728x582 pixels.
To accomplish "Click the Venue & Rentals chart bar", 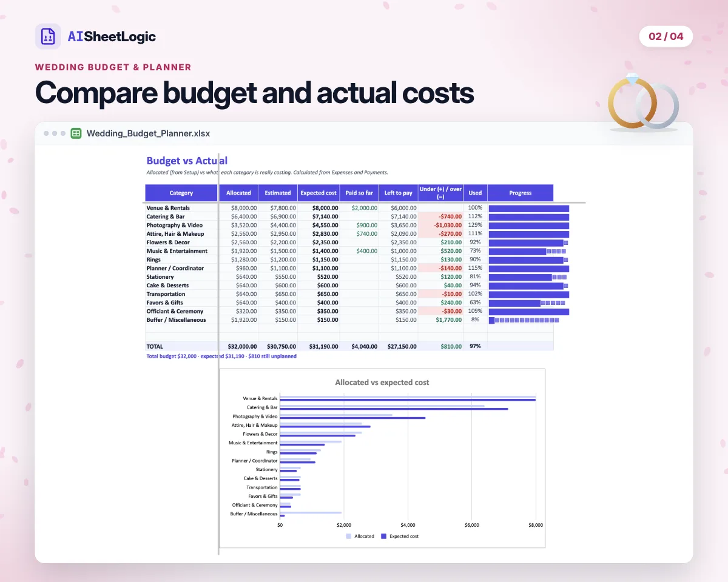I will pyautogui.click(x=408, y=398).
